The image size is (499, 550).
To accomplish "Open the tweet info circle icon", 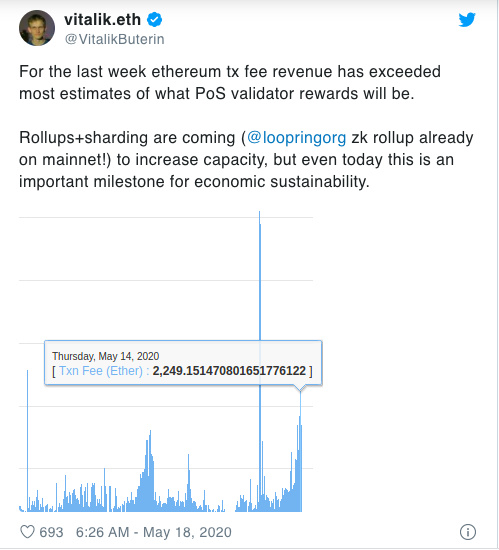I will (468, 532).
